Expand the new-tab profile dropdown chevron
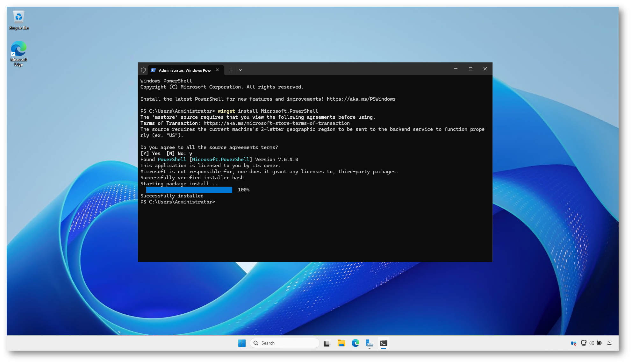632x364 pixels. [241, 70]
